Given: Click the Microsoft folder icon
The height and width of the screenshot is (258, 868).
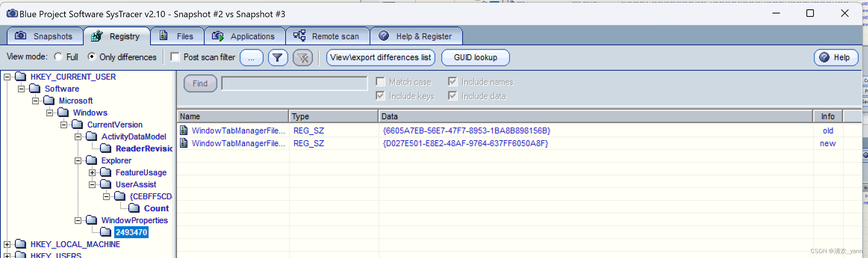Looking at the screenshot, I should (49, 101).
